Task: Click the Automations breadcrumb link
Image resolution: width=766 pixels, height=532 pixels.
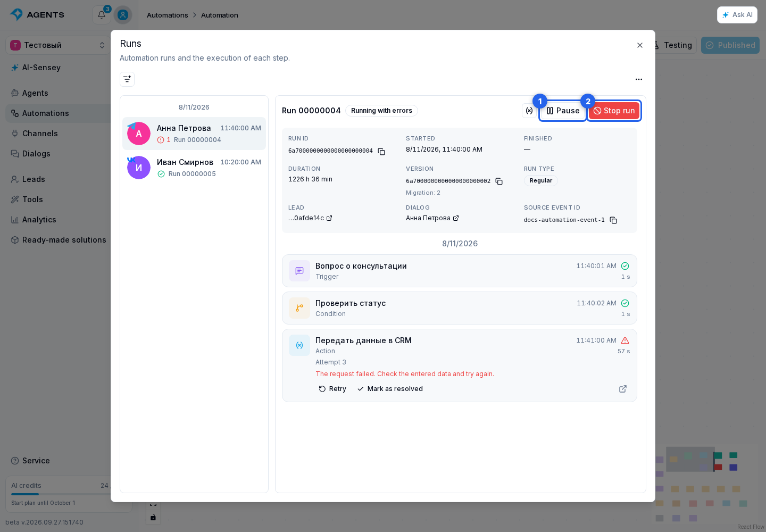Action: [x=168, y=15]
